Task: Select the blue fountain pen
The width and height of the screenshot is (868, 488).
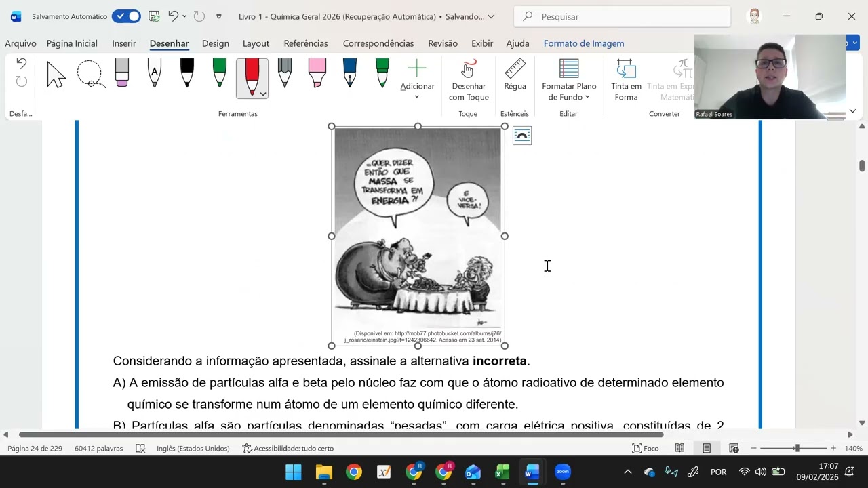Action: (x=350, y=73)
